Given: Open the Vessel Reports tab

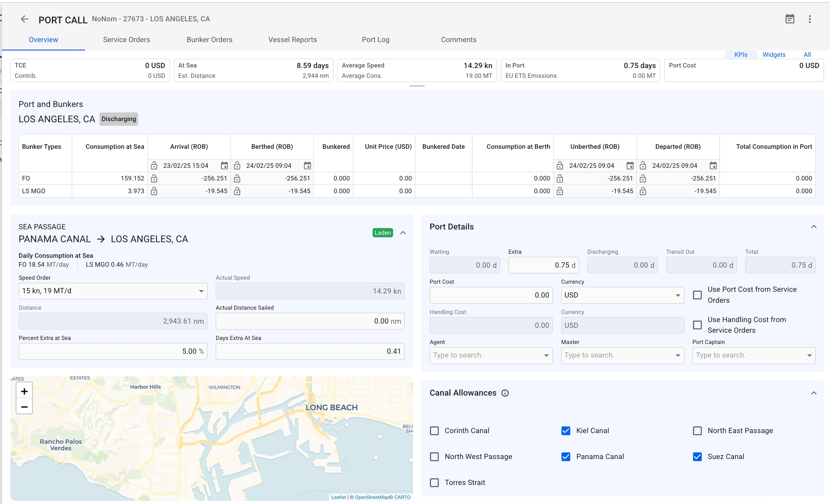Looking at the screenshot, I should tap(293, 40).
